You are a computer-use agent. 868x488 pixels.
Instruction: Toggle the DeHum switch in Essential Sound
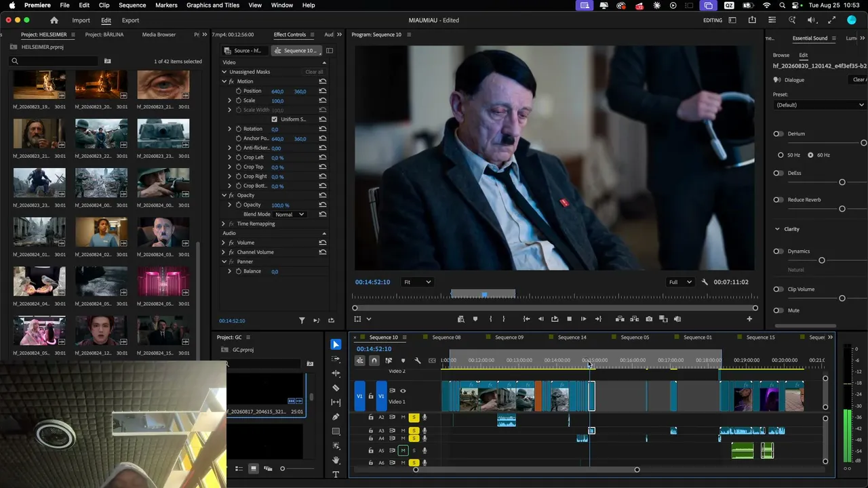(x=778, y=134)
